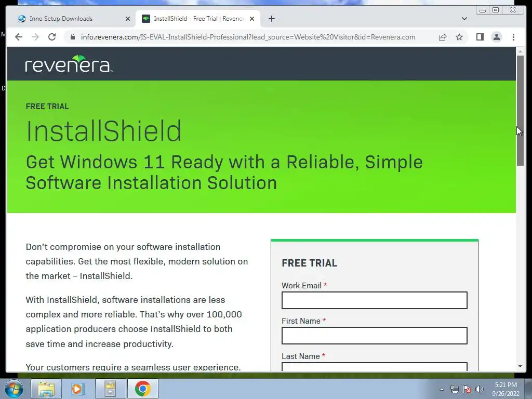The image size is (532, 399).
Task: Open the browser side panel icon
Action: click(480, 37)
